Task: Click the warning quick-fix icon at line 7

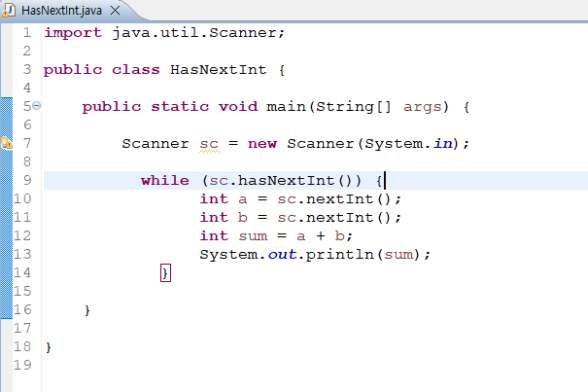Action: 7,143
